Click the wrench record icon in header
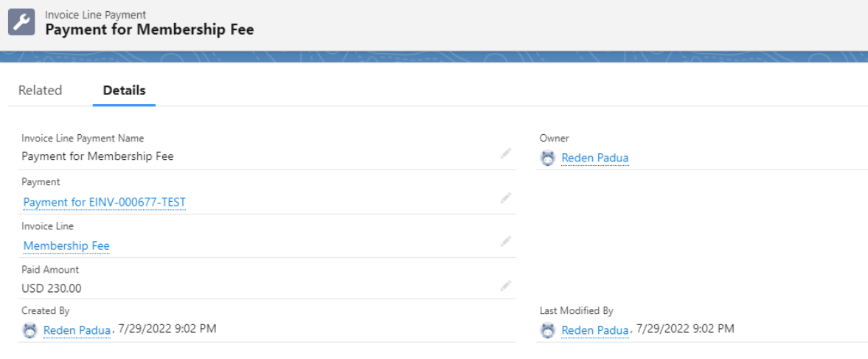868x359 pixels. pos(21,22)
